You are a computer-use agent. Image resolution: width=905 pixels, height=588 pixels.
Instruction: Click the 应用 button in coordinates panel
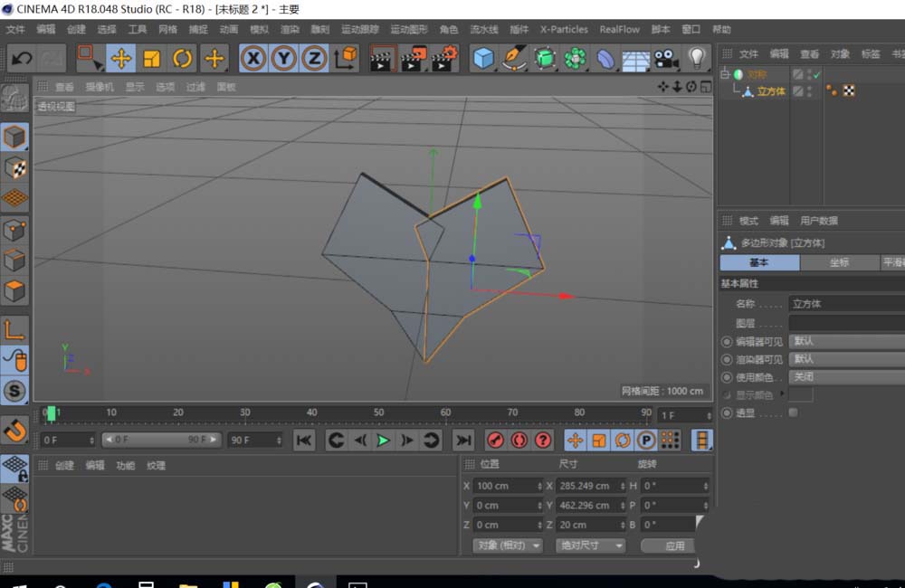[x=669, y=545]
